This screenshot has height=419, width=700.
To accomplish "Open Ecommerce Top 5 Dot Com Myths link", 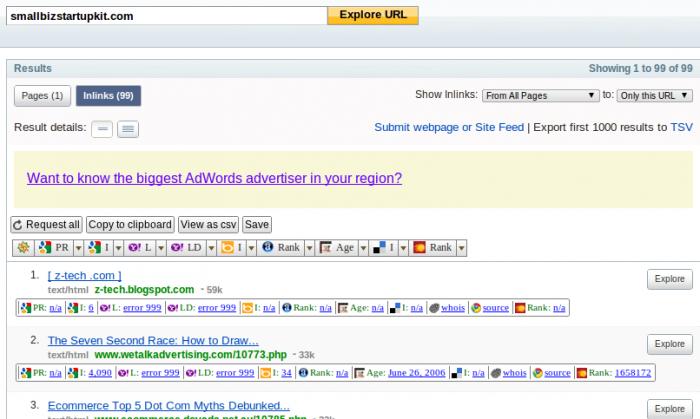I will click(169, 406).
